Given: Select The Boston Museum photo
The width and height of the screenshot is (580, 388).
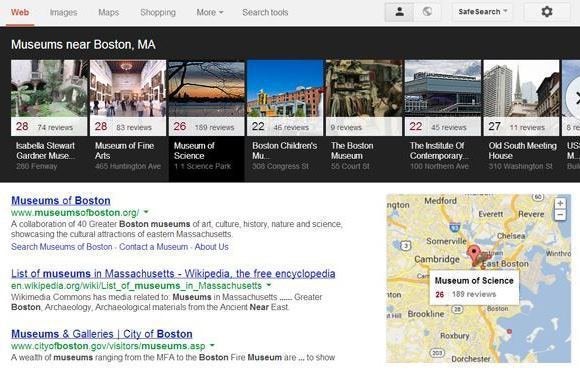Looking at the screenshot, I should 364,89.
